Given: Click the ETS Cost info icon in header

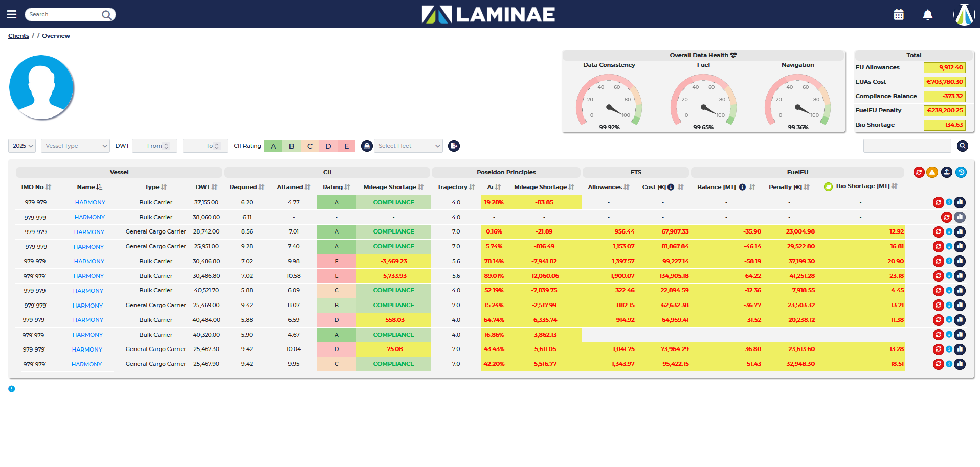Looking at the screenshot, I should pyautogui.click(x=671, y=187).
